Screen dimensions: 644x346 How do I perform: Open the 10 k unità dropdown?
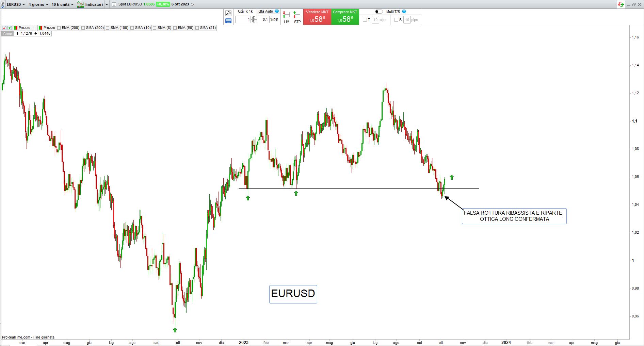(62, 4)
